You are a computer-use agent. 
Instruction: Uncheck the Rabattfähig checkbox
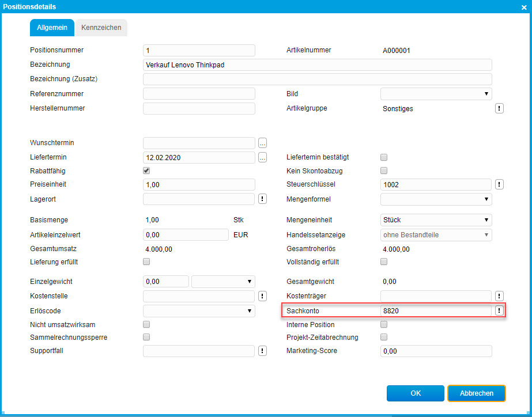coord(146,171)
